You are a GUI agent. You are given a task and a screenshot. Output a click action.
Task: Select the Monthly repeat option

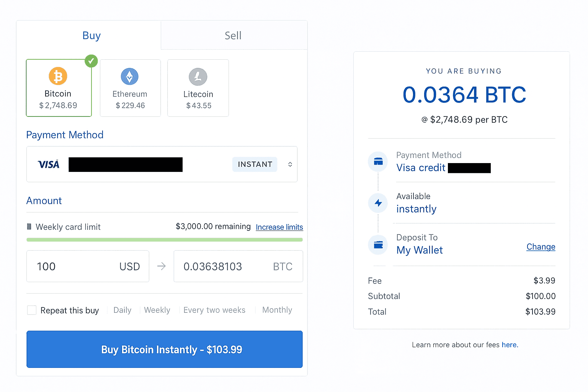click(277, 310)
